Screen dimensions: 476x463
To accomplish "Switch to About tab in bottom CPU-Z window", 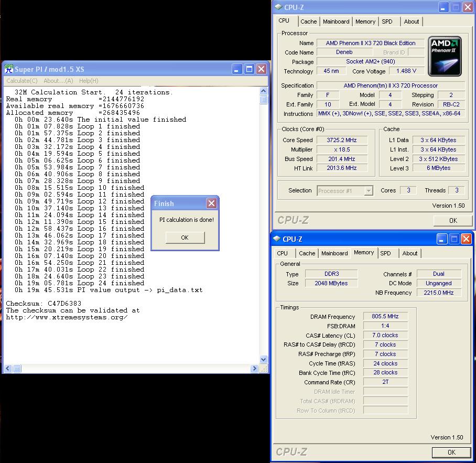I will click(410, 253).
